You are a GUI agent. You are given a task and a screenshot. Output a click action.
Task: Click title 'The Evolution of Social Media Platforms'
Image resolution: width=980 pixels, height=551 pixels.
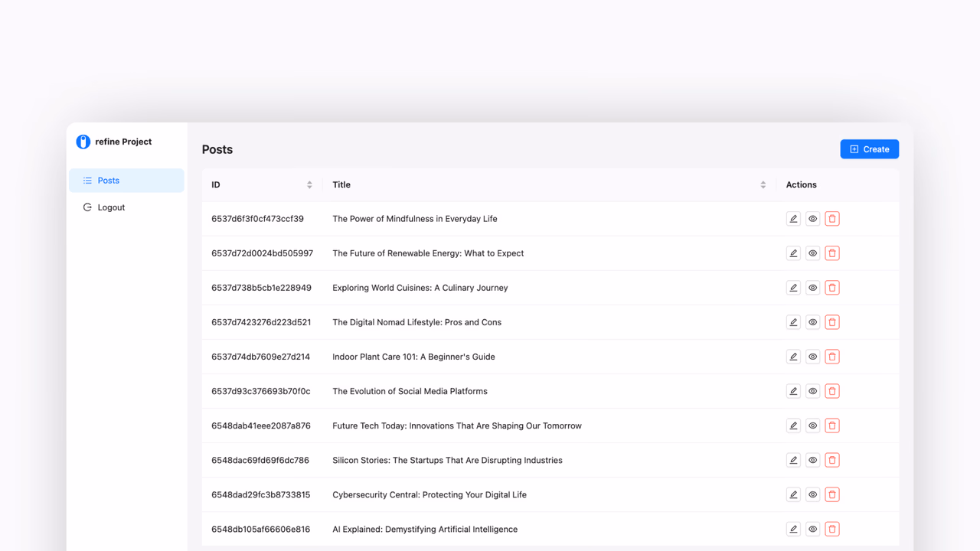[410, 391]
